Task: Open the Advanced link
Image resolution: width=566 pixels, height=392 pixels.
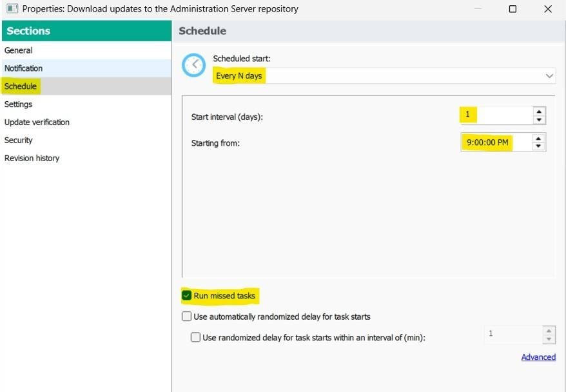Action: coord(538,357)
